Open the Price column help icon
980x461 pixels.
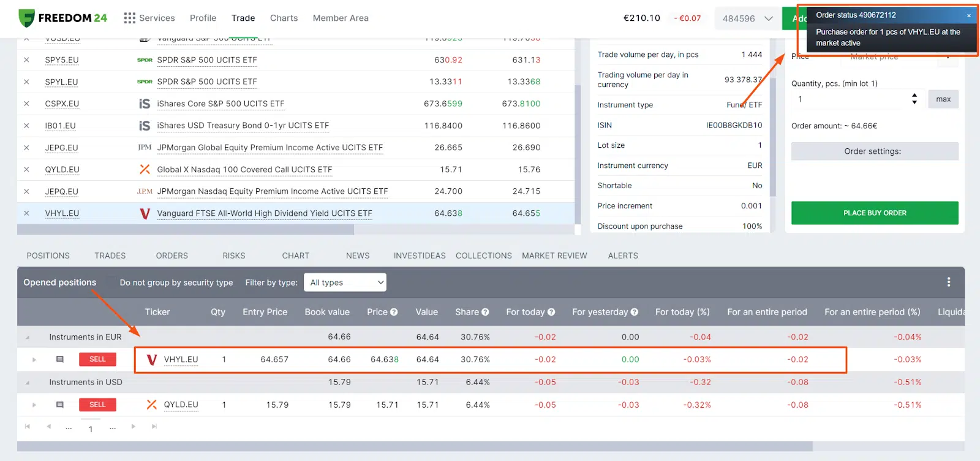click(x=394, y=312)
